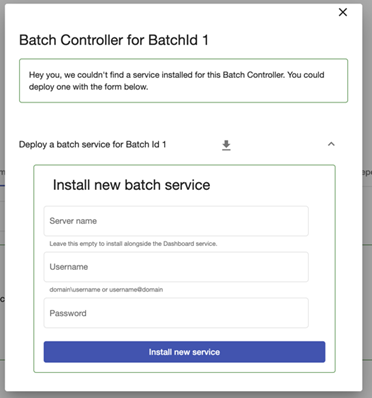This screenshot has height=398, width=372.
Task: Click the 'Username' placeholder label
Action: click(x=69, y=267)
